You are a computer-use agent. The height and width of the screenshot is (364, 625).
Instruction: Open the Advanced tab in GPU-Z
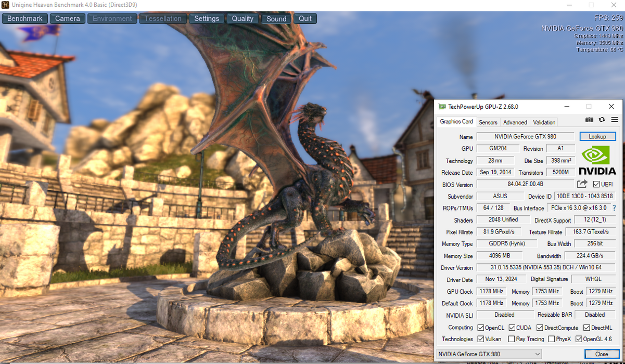point(515,122)
